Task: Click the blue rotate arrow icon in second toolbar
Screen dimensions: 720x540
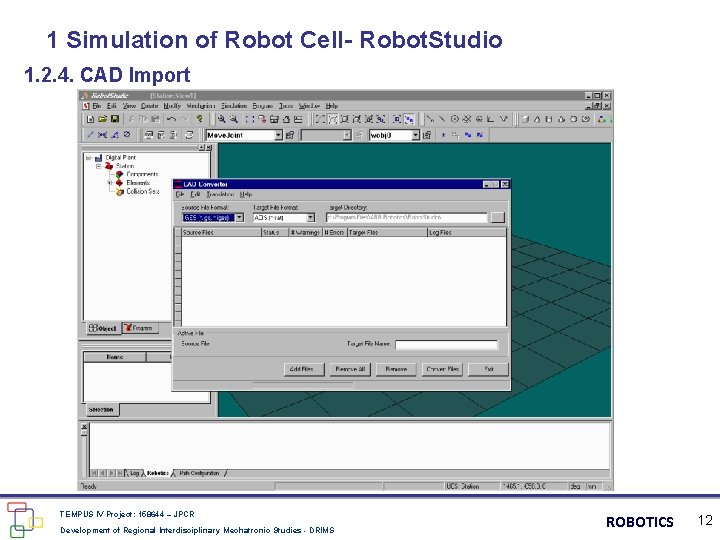Action: click(127, 135)
